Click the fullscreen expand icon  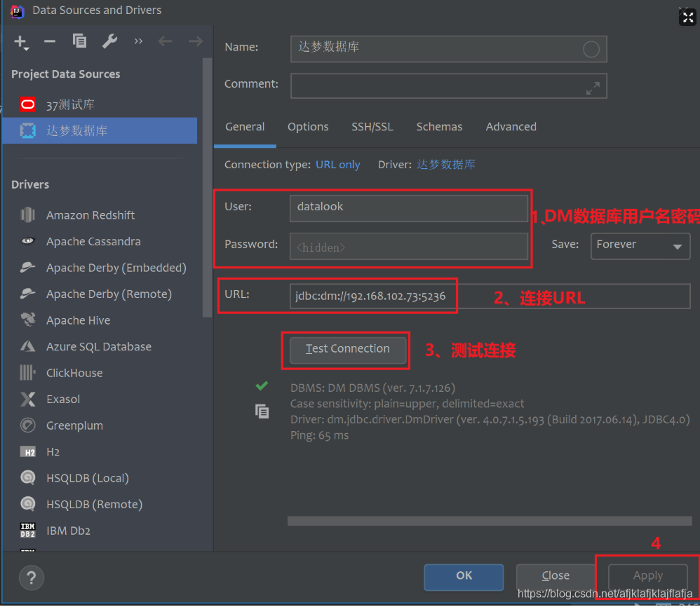688,18
